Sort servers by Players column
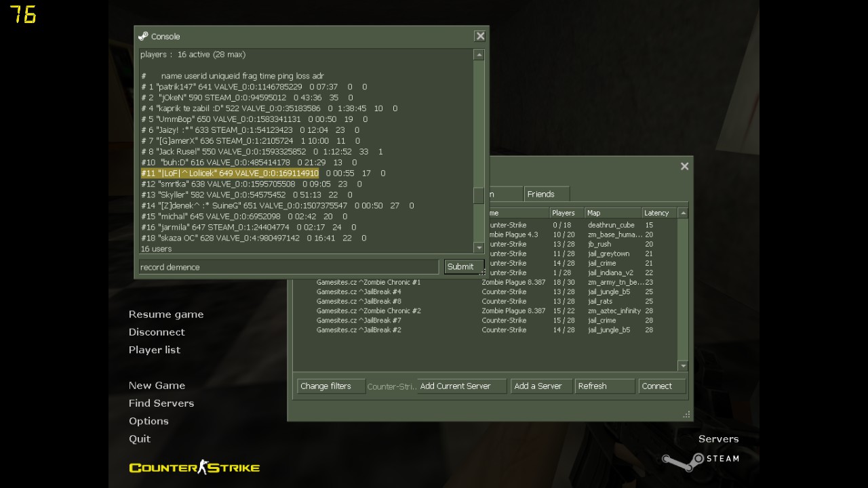 [567, 213]
